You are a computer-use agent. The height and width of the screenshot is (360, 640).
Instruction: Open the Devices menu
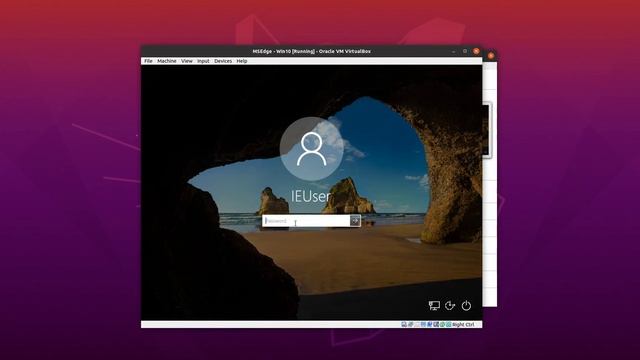pyautogui.click(x=223, y=61)
